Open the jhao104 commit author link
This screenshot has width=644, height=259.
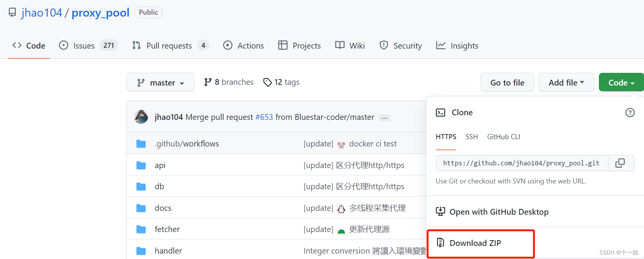coord(169,117)
